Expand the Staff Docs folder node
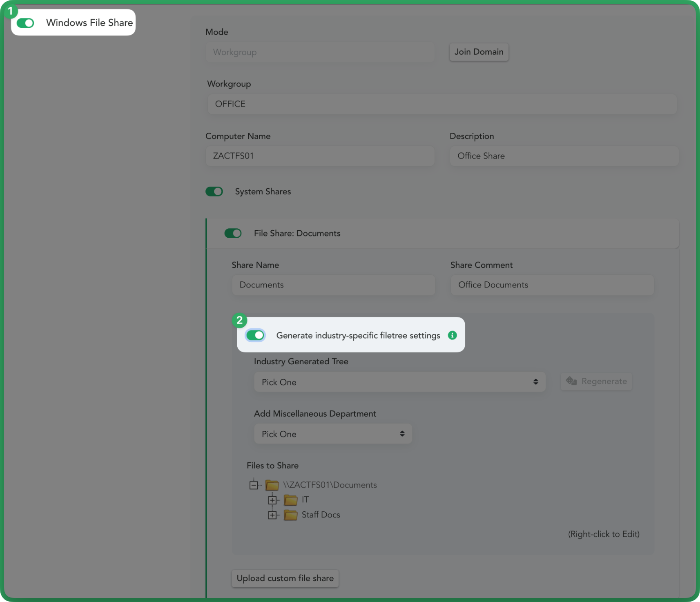 (x=272, y=515)
